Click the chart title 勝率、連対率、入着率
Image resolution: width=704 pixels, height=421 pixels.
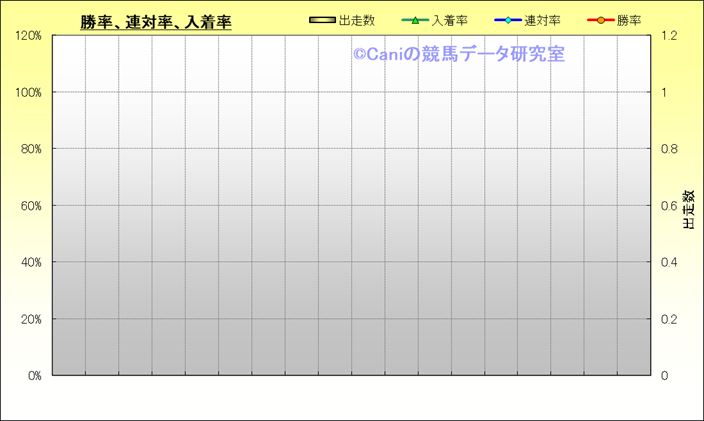pyautogui.click(x=156, y=22)
